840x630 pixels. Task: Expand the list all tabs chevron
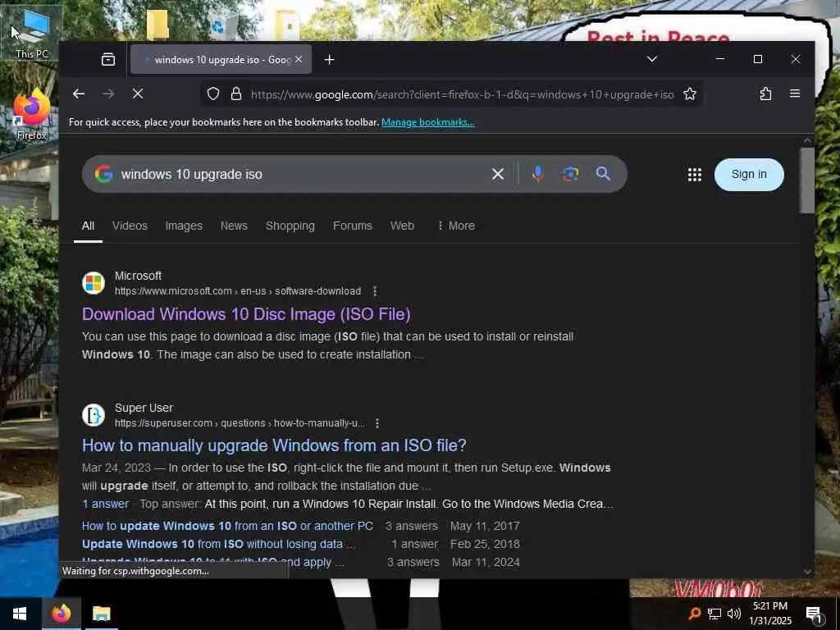(x=652, y=59)
